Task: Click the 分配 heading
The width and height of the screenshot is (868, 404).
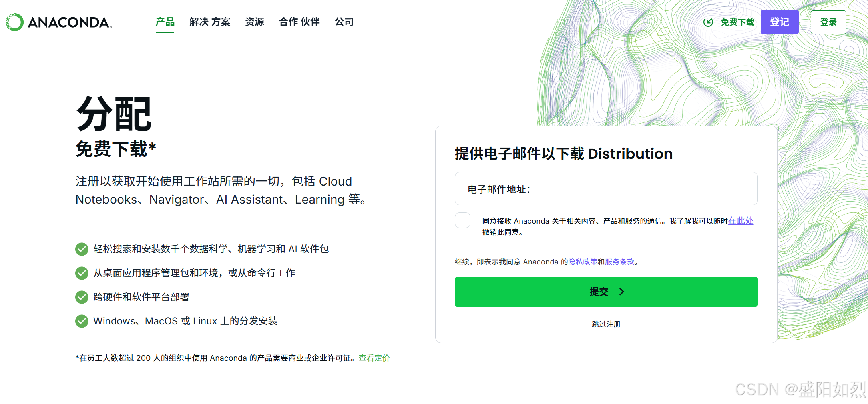Action: [x=114, y=114]
